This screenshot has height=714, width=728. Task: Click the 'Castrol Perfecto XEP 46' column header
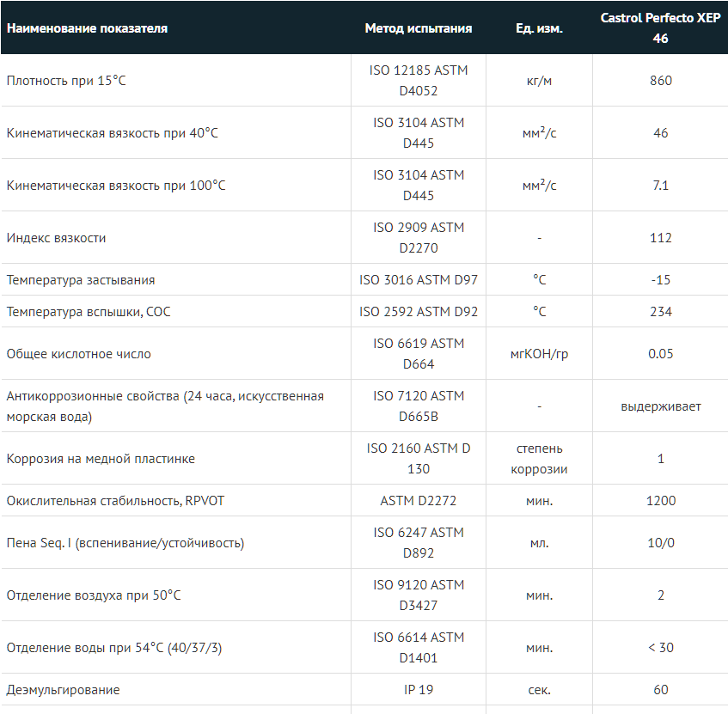click(660, 27)
